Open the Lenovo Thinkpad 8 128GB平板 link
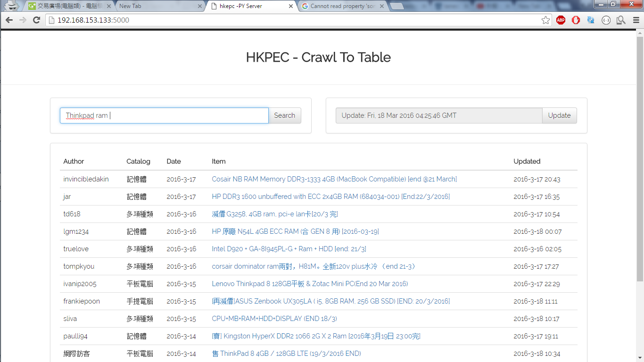This screenshot has width=644, height=362. click(310, 284)
